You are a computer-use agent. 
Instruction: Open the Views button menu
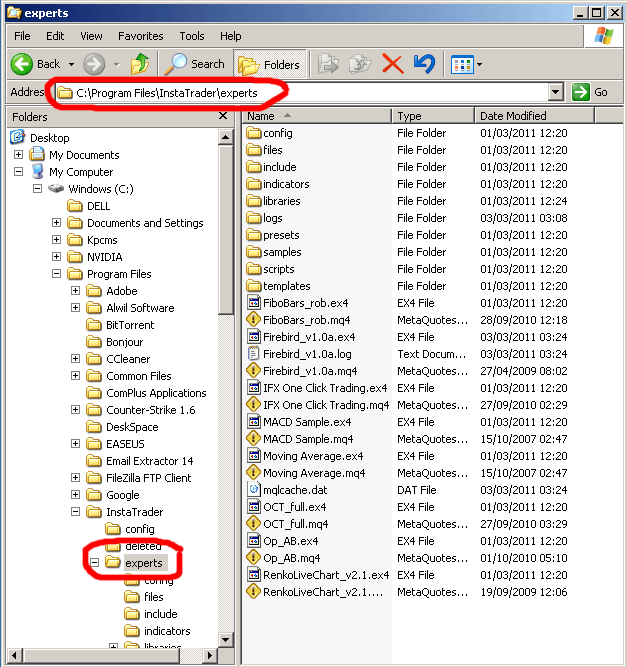[x=466, y=65]
